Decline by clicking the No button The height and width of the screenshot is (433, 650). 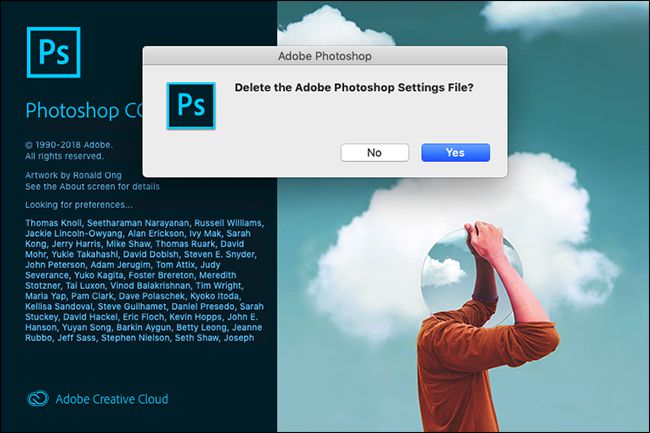[x=374, y=152]
